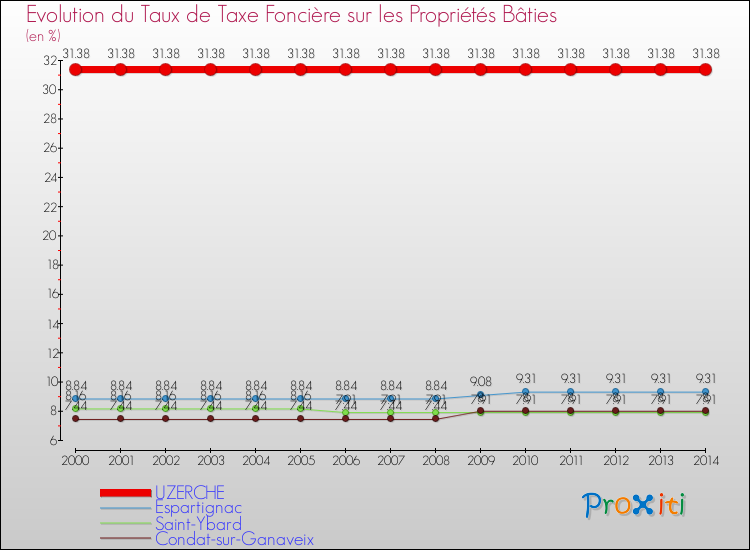The width and height of the screenshot is (750, 550).
Task: Click the 2004 x-axis year label
Action: coord(256,461)
